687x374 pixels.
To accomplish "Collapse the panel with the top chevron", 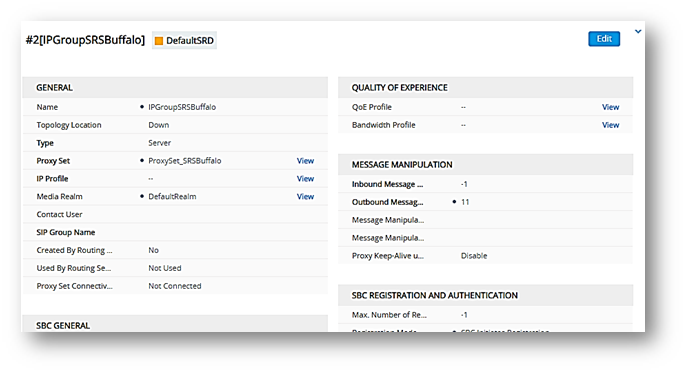I will tap(638, 32).
